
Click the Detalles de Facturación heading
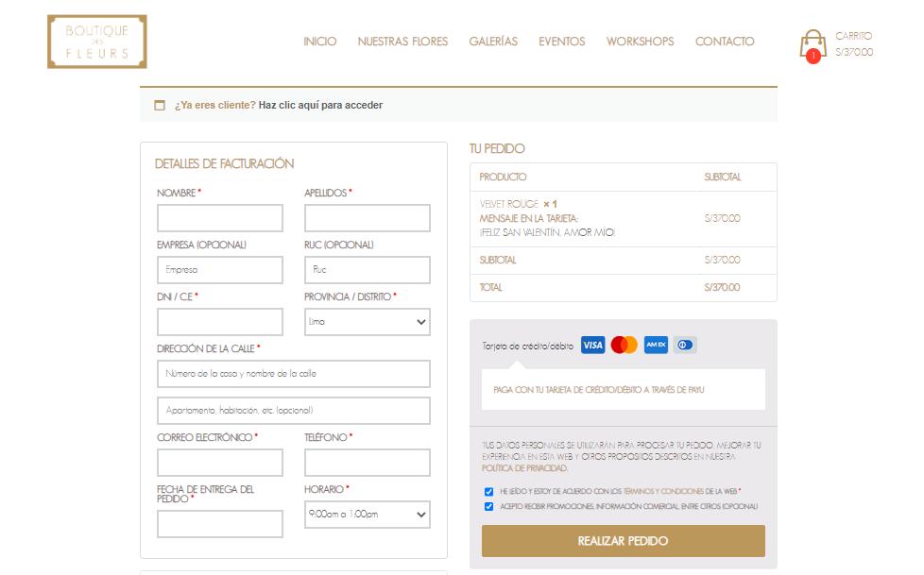click(x=225, y=164)
